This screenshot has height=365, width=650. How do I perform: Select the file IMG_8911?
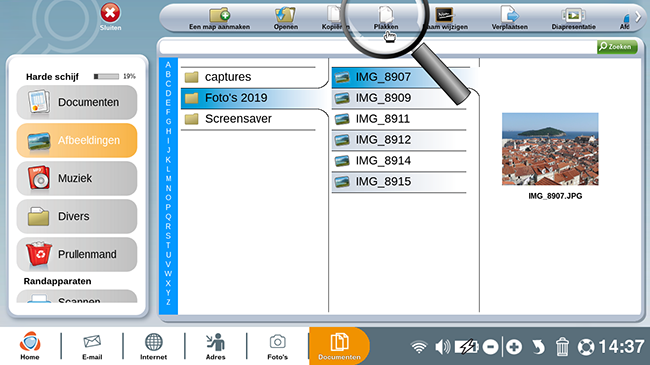(399, 119)
